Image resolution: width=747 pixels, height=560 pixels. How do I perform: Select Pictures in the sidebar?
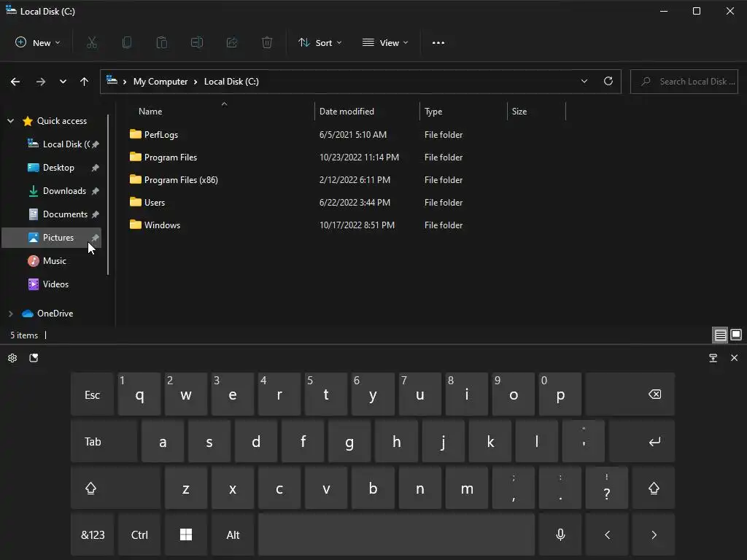click(x=53, y=238)
